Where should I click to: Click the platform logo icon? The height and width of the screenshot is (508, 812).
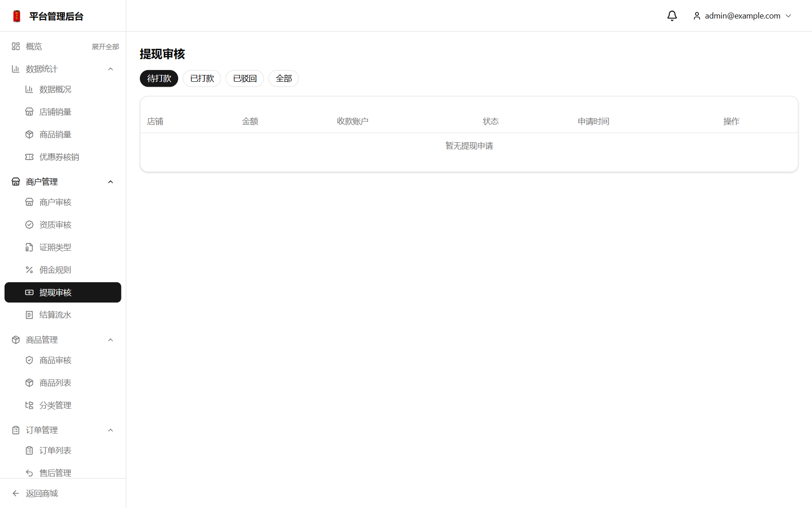click(17, 16)
